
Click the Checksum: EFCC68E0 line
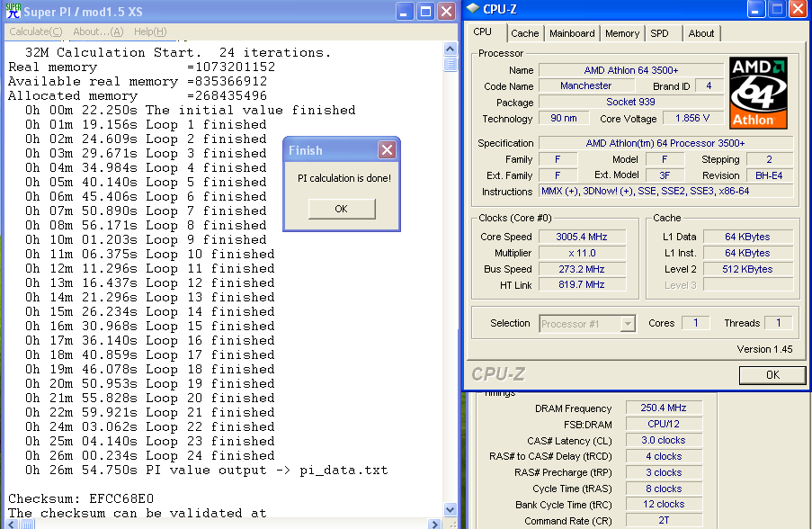(x=81, y=498)
